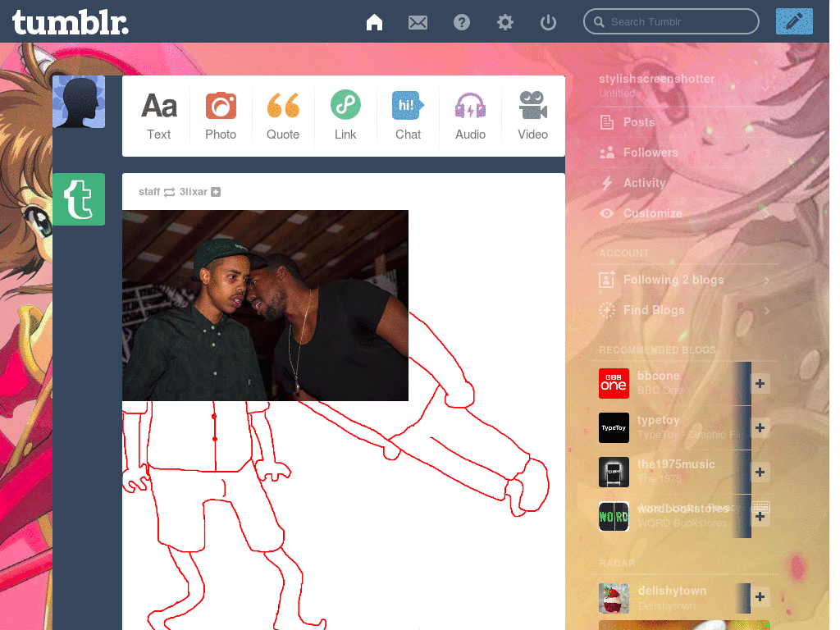This screenshot has height=630, width=840.
Task: Create a new Audio post
Action: point(470,116)
